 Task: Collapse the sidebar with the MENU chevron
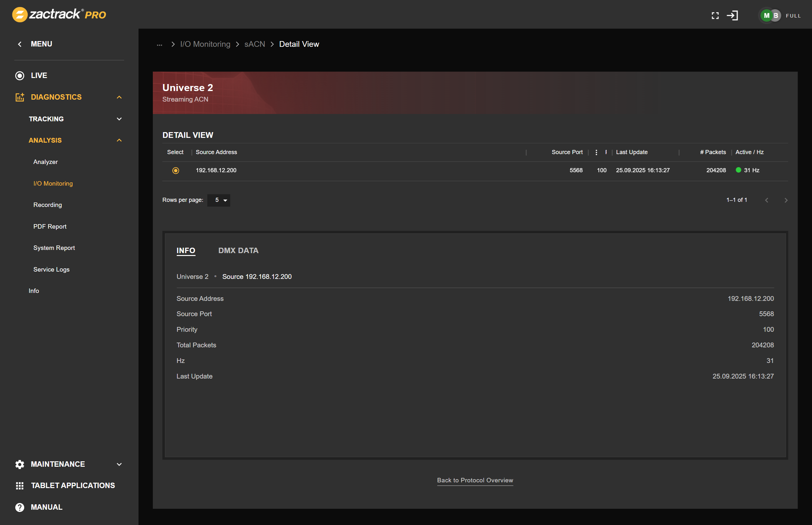pos(19,44)
